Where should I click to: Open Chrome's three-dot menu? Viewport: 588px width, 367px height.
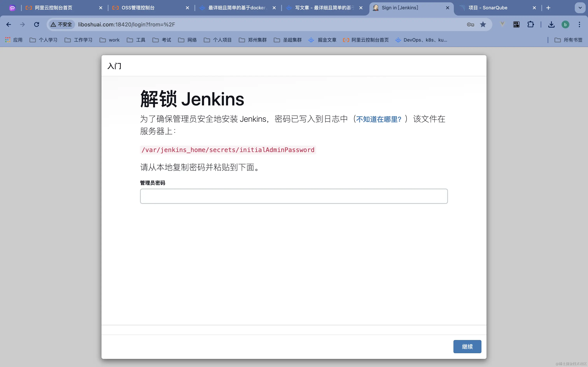coord(579,24)
